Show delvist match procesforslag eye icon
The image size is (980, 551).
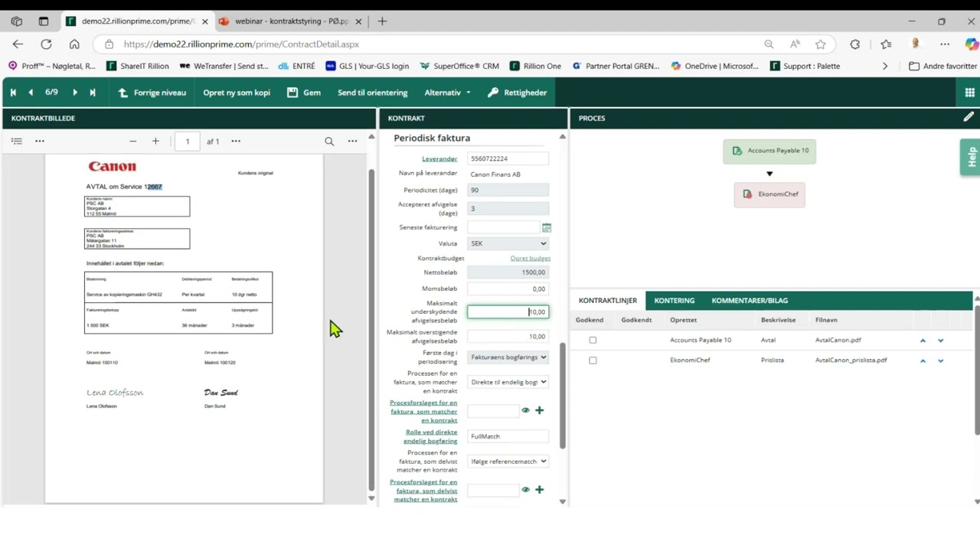525,490
